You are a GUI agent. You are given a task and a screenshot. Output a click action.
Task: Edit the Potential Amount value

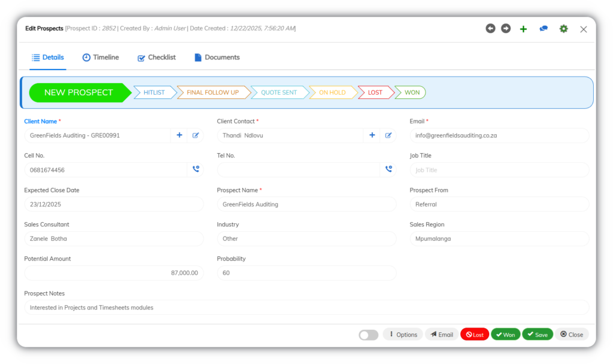[x=114, y=273]
